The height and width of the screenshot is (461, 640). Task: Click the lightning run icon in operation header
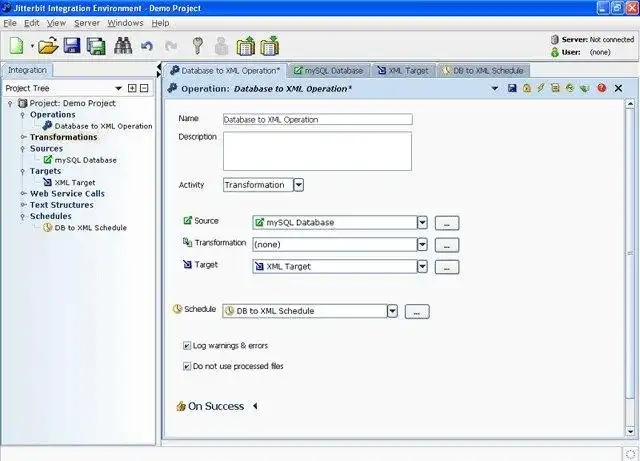[x=541, y=88]
